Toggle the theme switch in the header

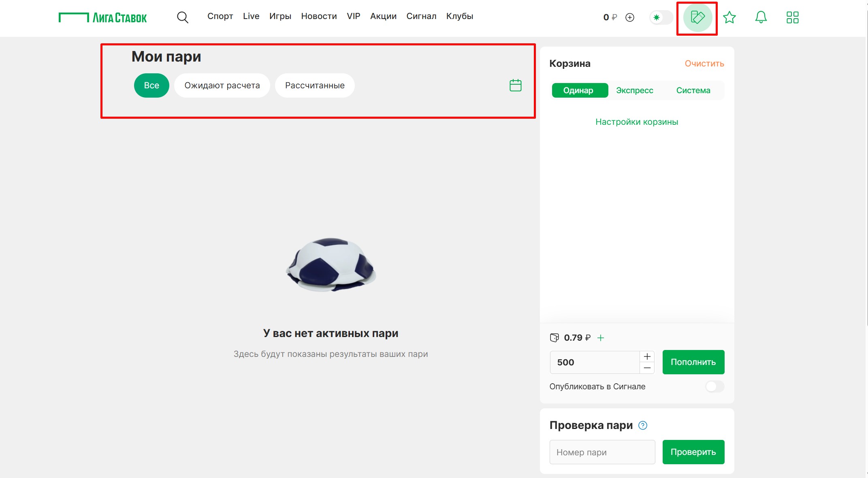point(660,17)
